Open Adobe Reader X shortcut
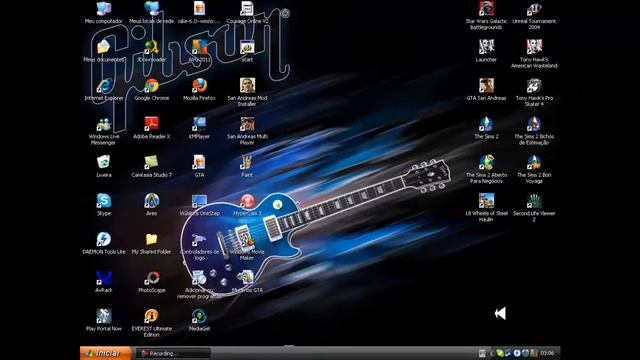The image size is (640, 360). (x=151, y=124)
